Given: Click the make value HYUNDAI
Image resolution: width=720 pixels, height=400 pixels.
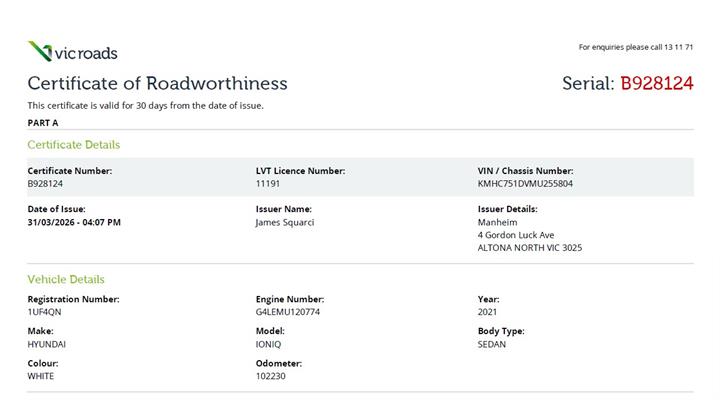Looking at the screenshot, I should [x=47, y=344].
